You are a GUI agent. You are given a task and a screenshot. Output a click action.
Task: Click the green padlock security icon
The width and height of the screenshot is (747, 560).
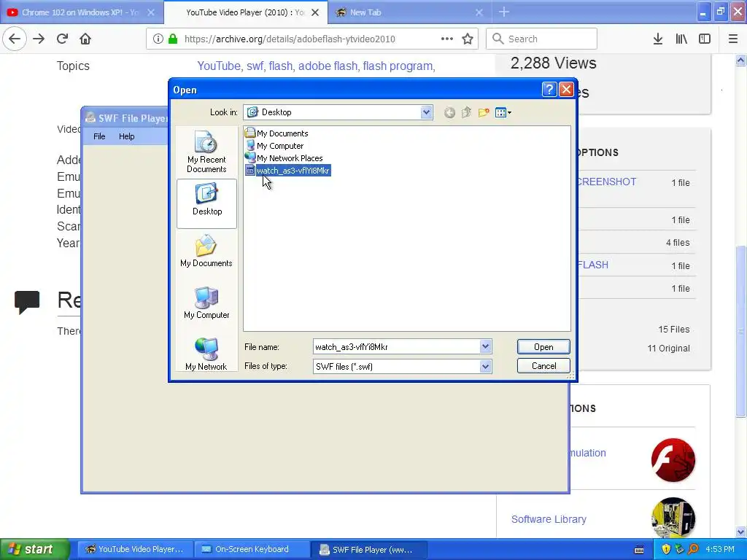pyautogui.click(x=172, y=39)
